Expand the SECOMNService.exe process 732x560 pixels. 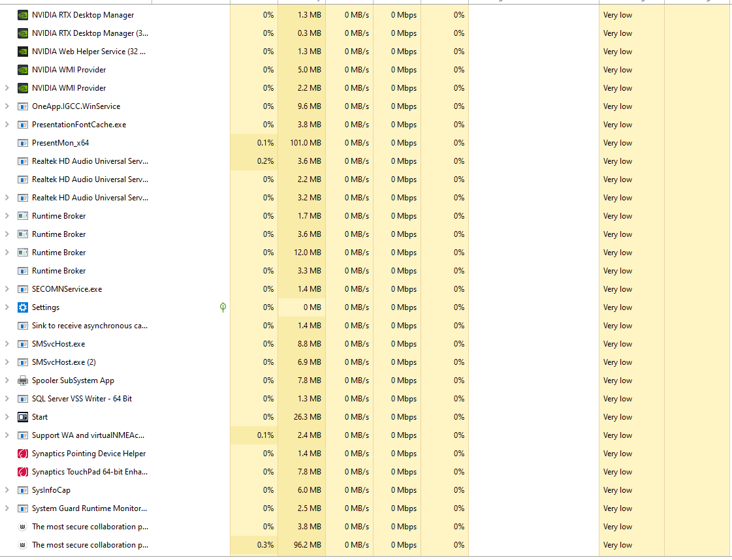click(7, 289)
